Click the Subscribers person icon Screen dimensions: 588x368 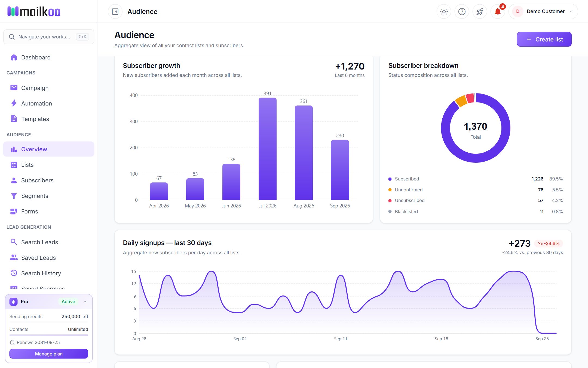click(14, 180)
